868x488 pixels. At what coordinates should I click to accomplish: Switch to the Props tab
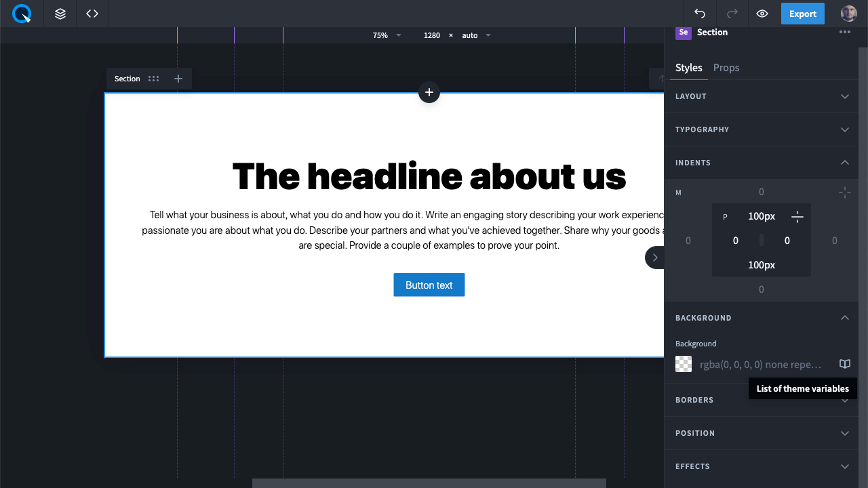point(726,68)
